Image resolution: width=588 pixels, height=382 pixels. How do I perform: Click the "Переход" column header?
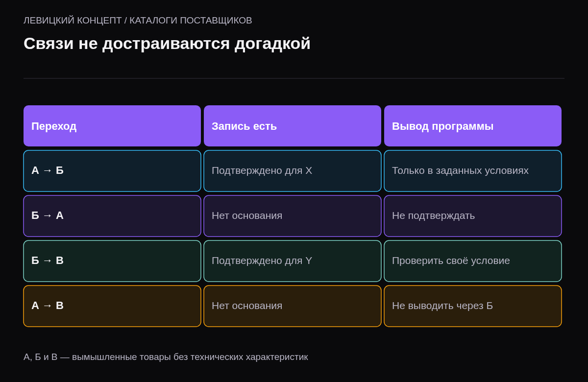112,126
